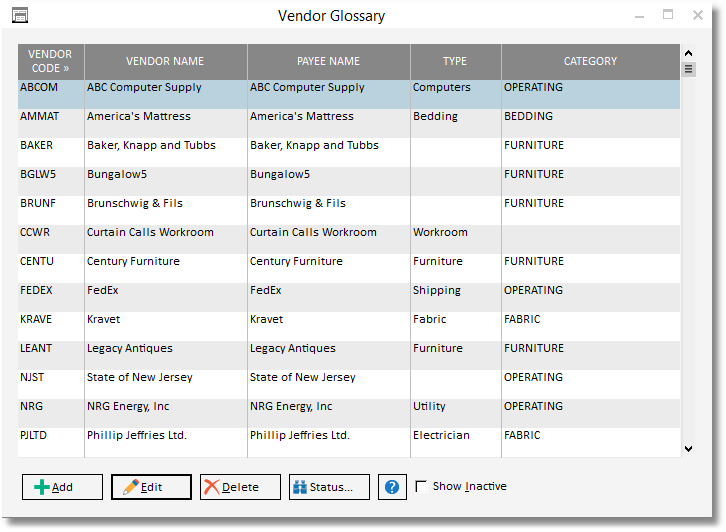726x532 pixels.
Task: Select the FEDEX vendor code cell
Action: point(51,297)
